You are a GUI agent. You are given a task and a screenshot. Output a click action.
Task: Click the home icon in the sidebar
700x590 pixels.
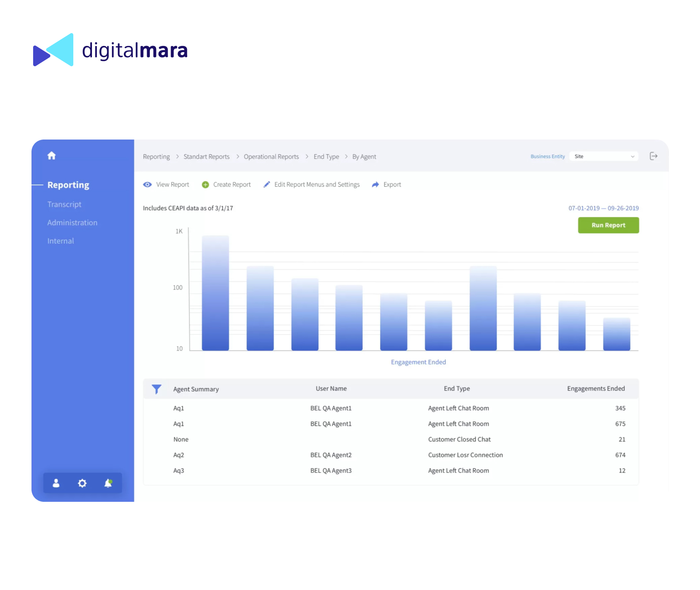click(51, 156)
